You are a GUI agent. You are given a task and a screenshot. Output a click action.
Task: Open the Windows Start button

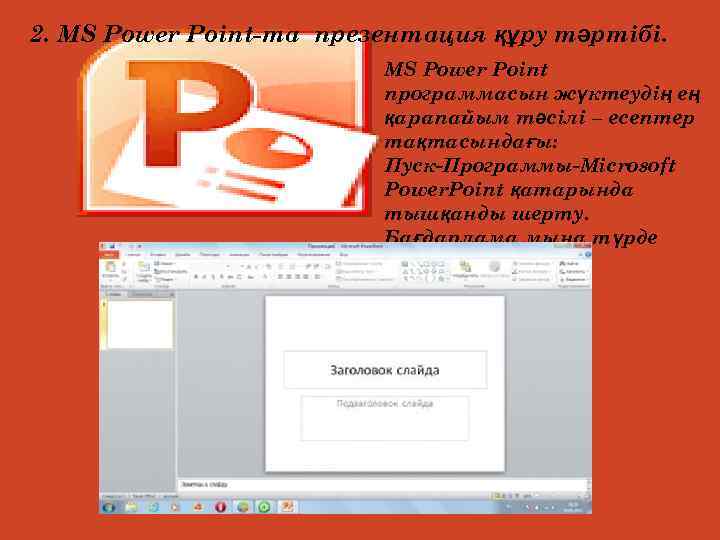(108, 507)
